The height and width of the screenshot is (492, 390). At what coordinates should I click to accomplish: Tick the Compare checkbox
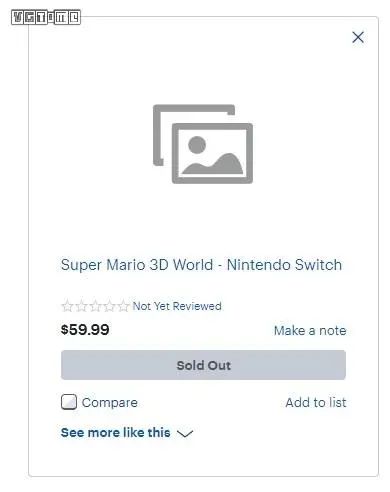tap(69, 402)
